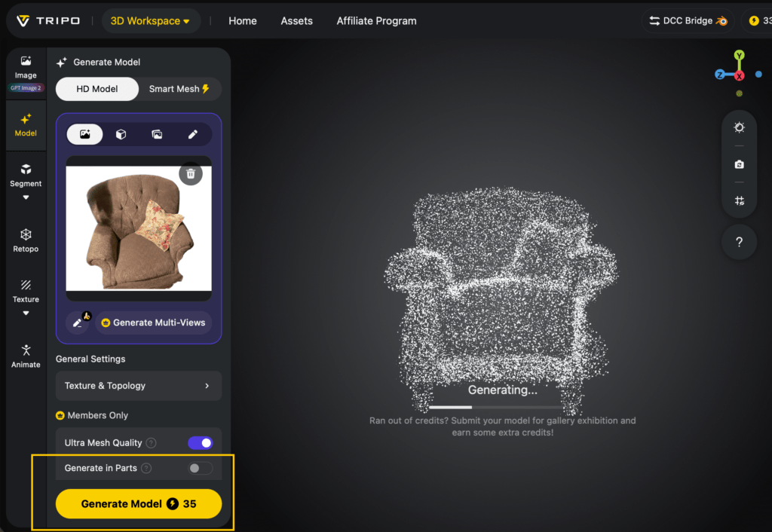
Task: Select the multi-image input icon
Action: pos(157,134)
